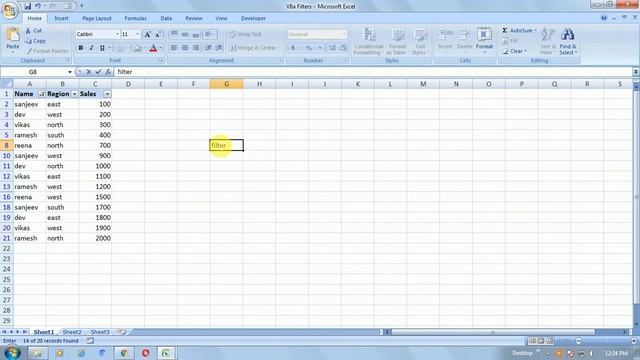
Task: Open the General number format dropdown
Action: [x=344, y=34]
